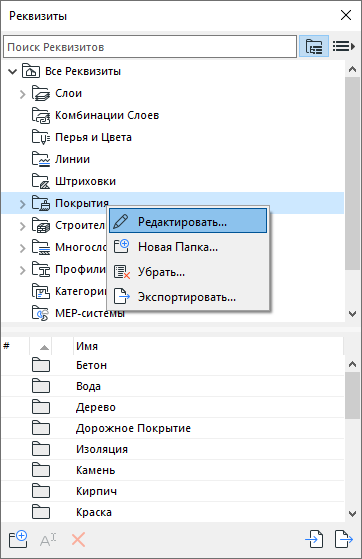Select the Комбинации Слоев icon
Screen dimensions: 362x559
pyautogui.click(x=41, y=115)
